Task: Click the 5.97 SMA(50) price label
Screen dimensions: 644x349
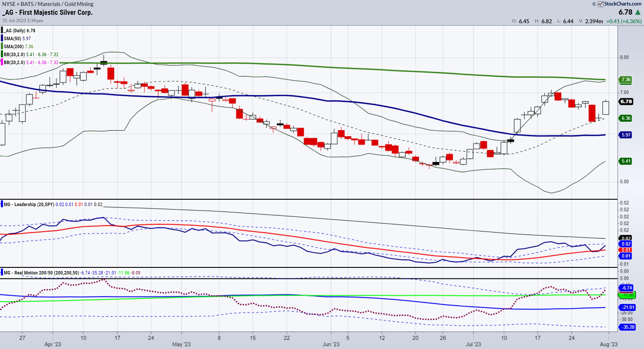Action: (x=626, y=135)
